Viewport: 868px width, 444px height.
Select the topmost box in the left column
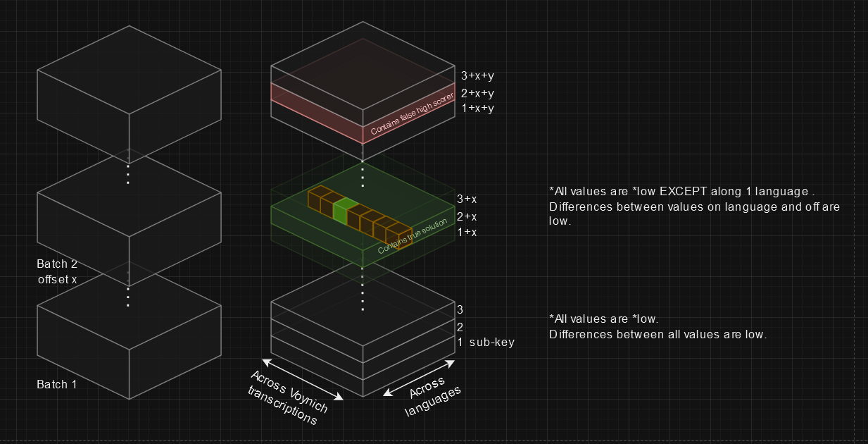pyautogui.click(x=129, y=92)
